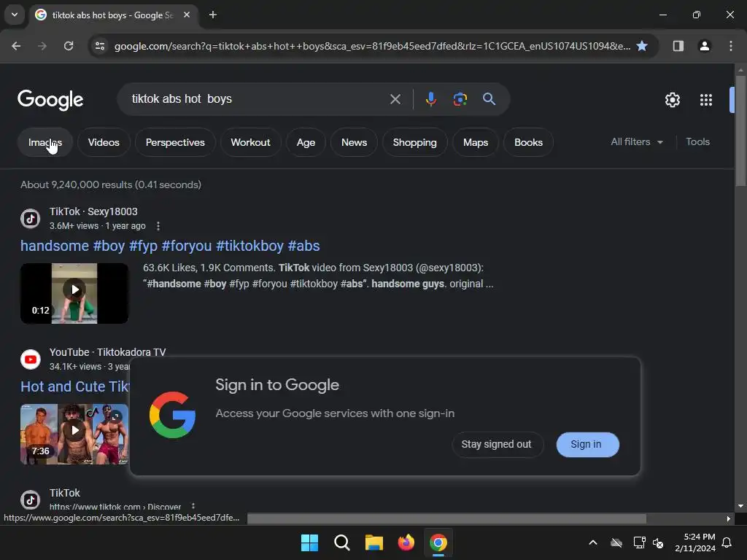747x560 pixels.
Task: Open File Explorer from taskbar
Action: tap(374, 542)
